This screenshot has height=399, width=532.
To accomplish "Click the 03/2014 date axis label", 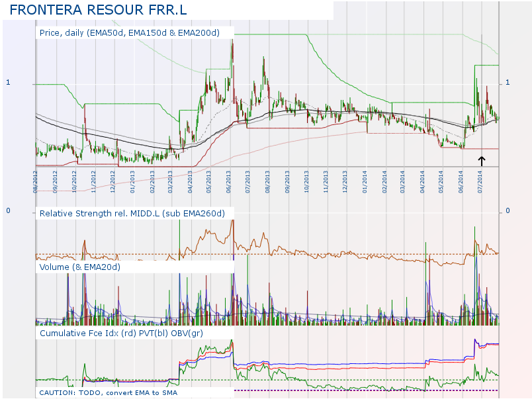I will [402, 182].
